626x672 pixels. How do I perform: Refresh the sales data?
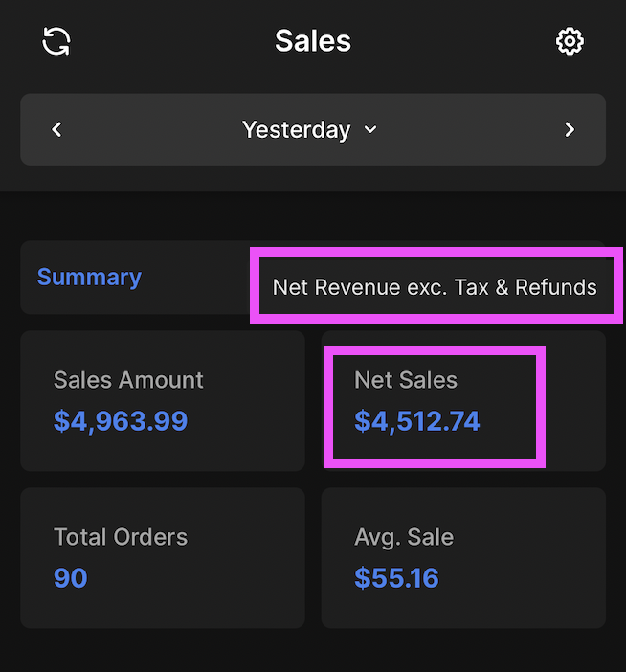[56, 41]
